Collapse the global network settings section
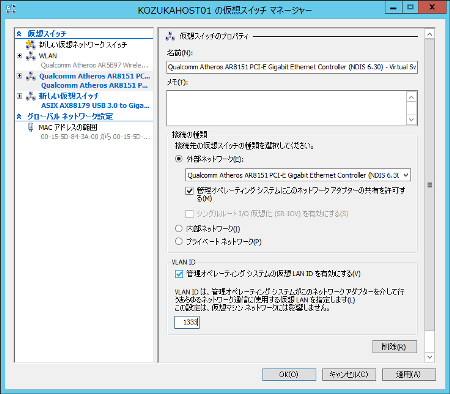Image resolution: width=450 pixels, height=394 pixels. tap(19, 116)
